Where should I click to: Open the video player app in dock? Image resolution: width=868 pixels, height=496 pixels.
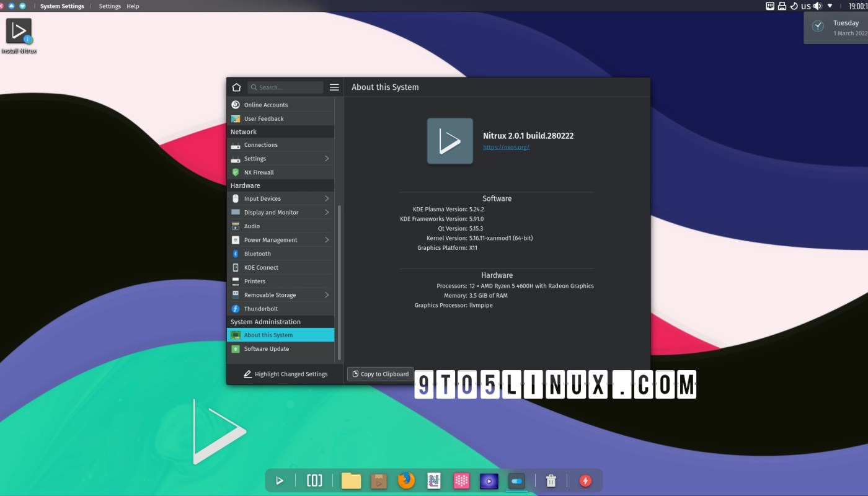(x=489, y=480)
